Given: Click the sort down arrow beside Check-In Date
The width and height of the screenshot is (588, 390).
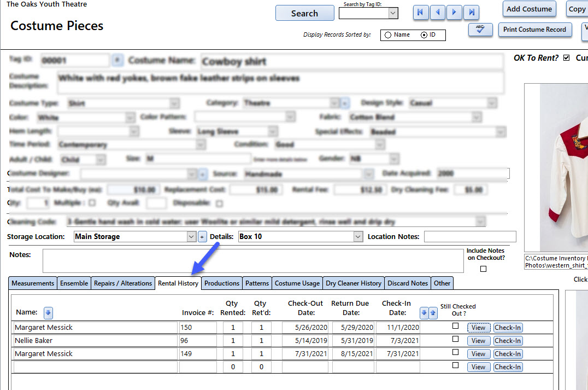Looking at the screenshot, I should [x=424, y=313].
